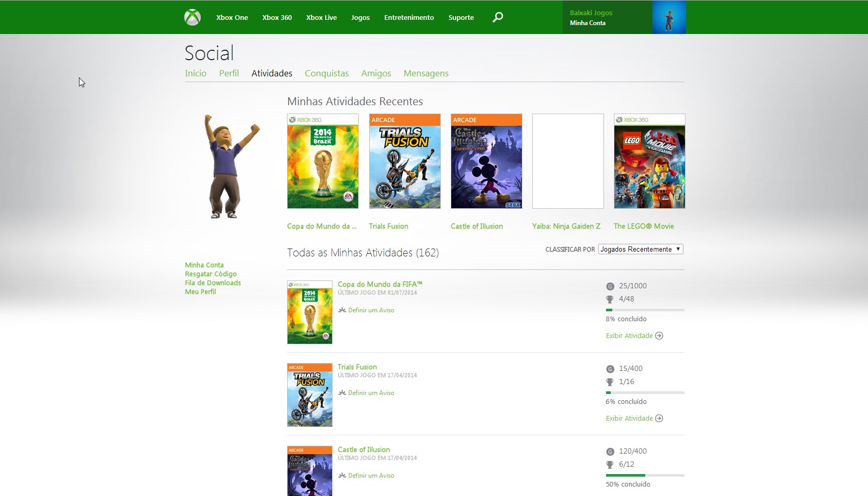This screenshot has height=496, width=868.
Task: Click the gamer avatar picture in header
Action: 669,17
